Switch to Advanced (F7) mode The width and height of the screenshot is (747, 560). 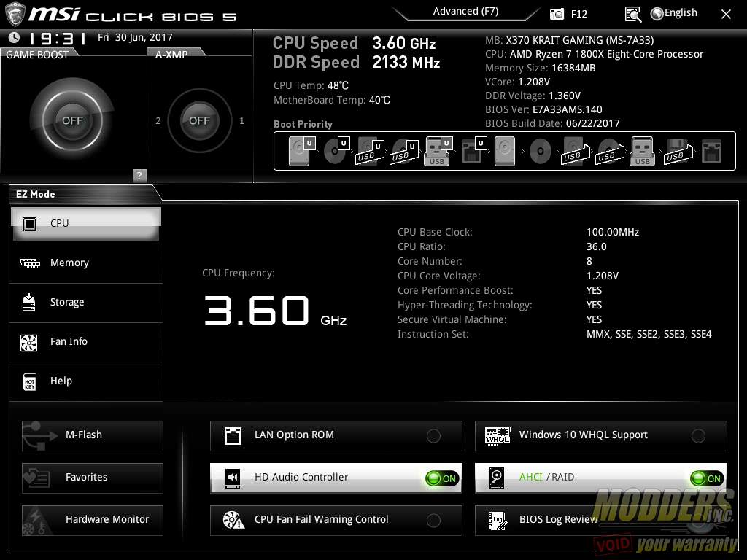[465, 12]
